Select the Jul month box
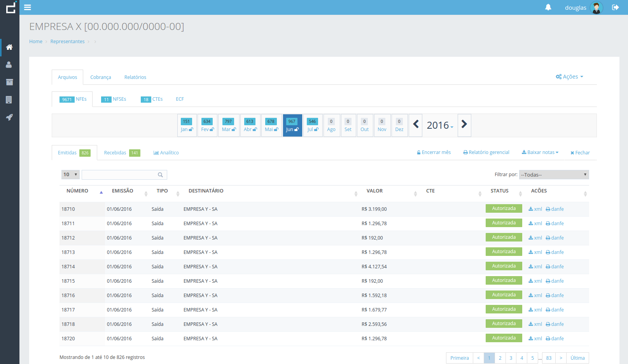Screen dimensions: 628x364 click(x=313, y=125)
